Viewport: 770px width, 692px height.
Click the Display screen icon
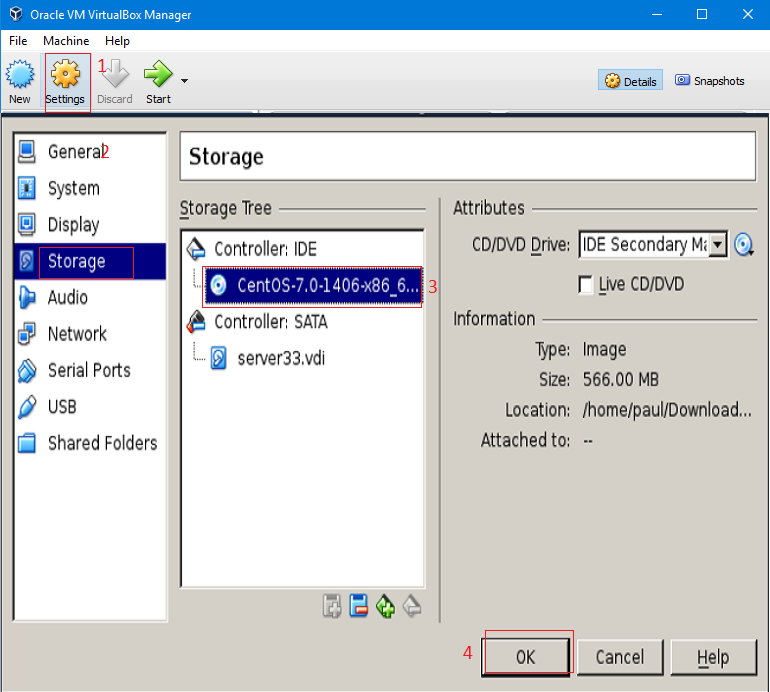click(x=27, y=224)
